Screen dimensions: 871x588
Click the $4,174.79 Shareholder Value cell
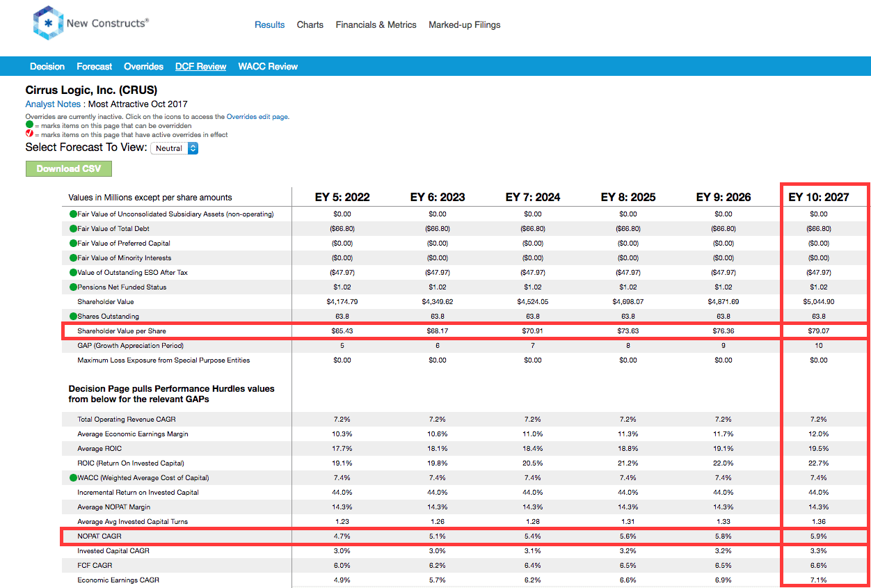[x=342, y=302]
